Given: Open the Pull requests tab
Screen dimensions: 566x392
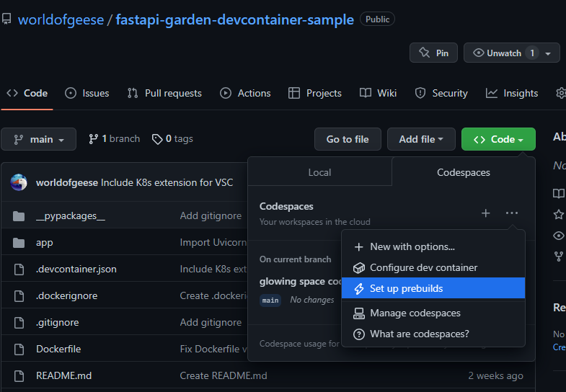Looking at the screenshot, I should [x=164, y=93].
